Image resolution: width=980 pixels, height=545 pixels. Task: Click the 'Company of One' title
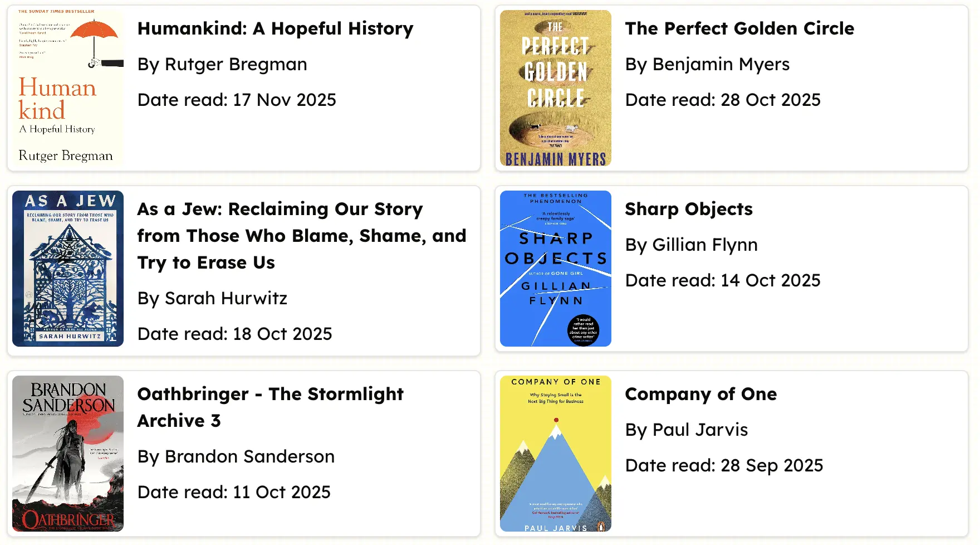pos(700,394)
